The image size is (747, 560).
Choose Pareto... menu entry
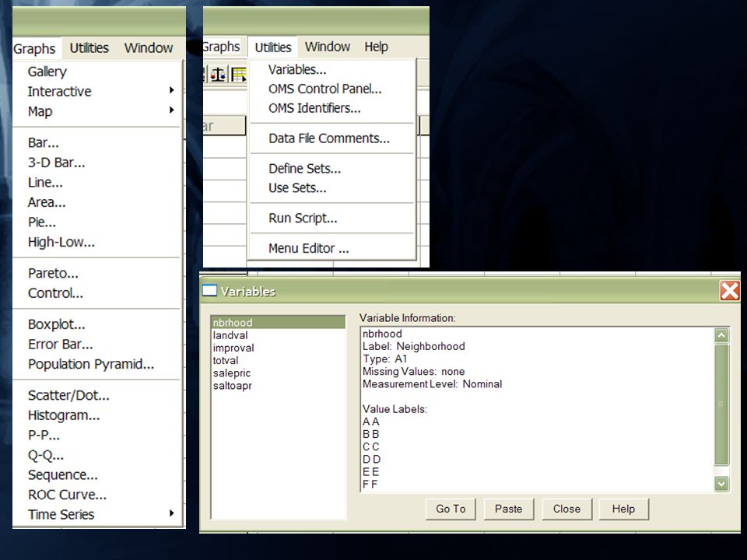pyautogui.click(x=53, y=273)
